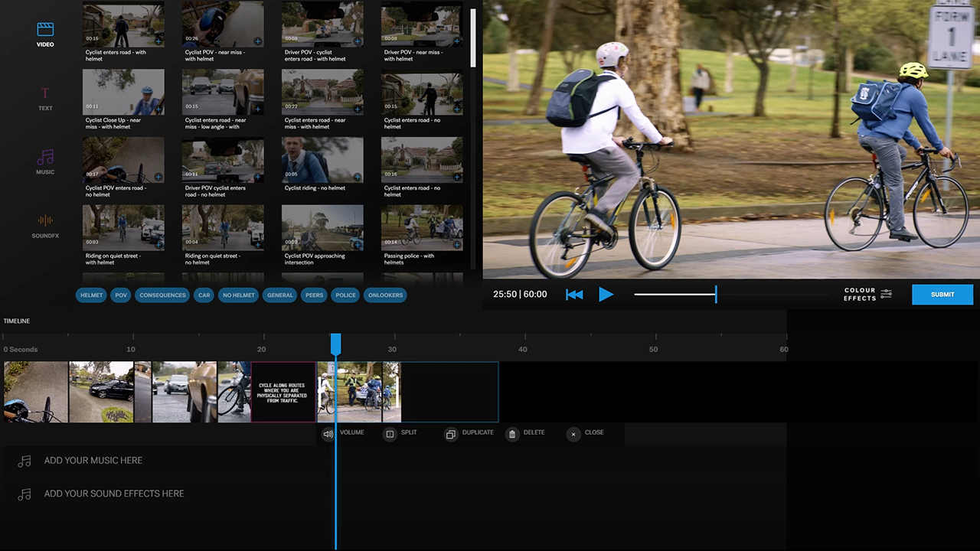The image size is (980, 551).
Task: Toggle the POLICE tag filter
Action: [346, 295]
